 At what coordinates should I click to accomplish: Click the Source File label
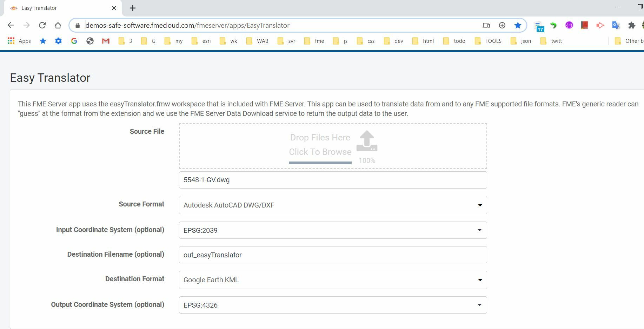point(147,131)
